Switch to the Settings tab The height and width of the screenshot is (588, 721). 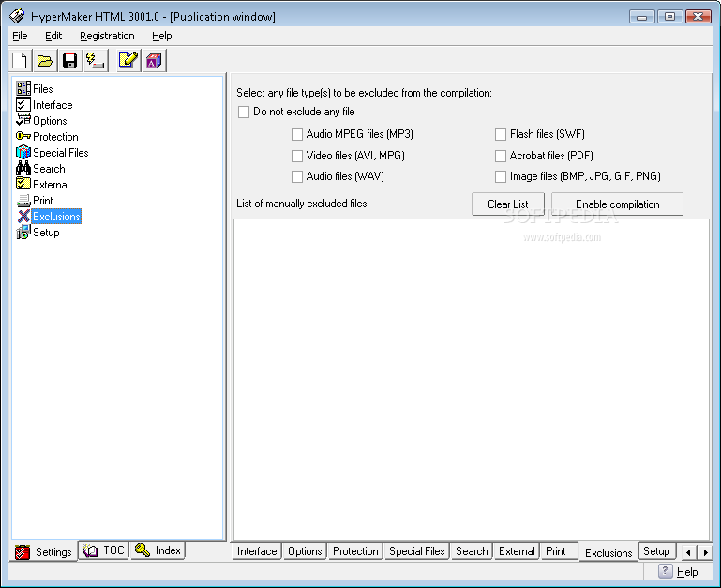[x=44, y=551]
